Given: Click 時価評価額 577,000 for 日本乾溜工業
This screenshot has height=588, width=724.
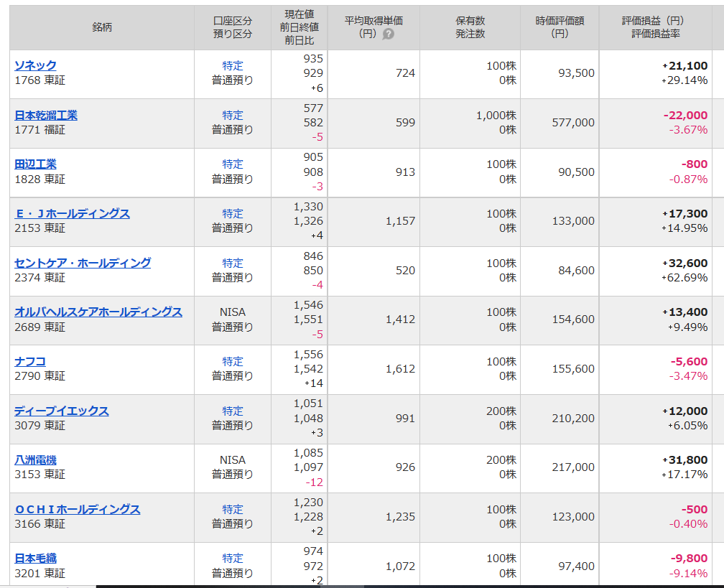Looking at the screenshot, I should [573, 122].
